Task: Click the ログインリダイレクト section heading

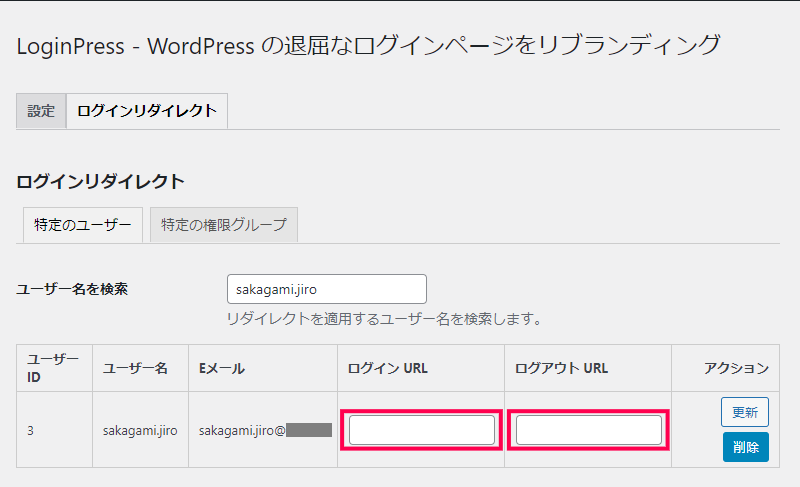Action: click(101, 182)
